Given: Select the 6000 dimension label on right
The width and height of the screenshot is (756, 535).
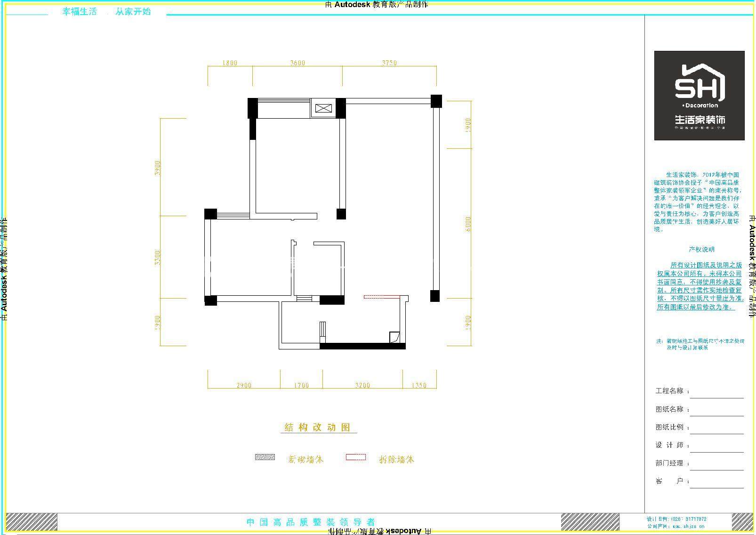Looking at the screenshot, I should coord(467,224).
